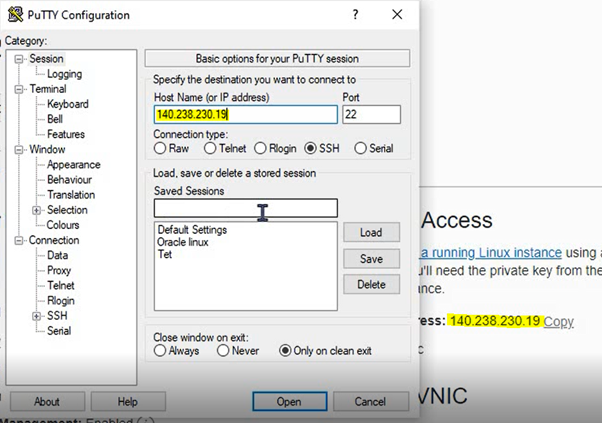
Task: Click the Saved Sessions text field
Action: tap(246, 208)
